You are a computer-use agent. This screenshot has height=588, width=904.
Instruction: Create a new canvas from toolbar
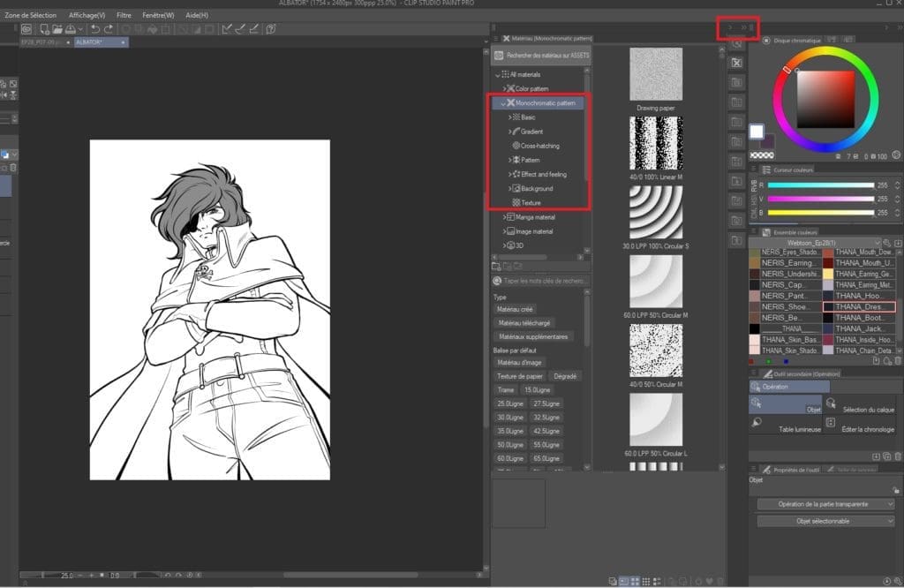coord(44,29)
